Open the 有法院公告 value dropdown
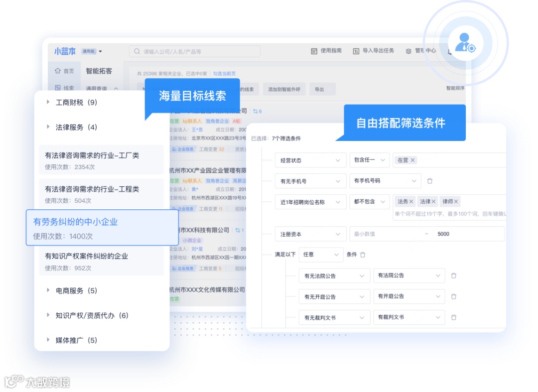Screen dimensions: 538x392 pos(409,275)
